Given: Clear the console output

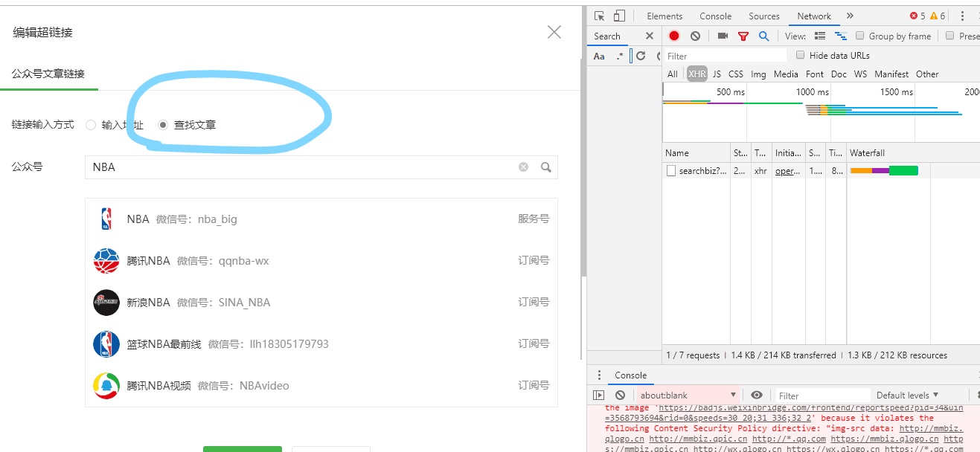Looking at the screenshot, I should pos(620,395).
